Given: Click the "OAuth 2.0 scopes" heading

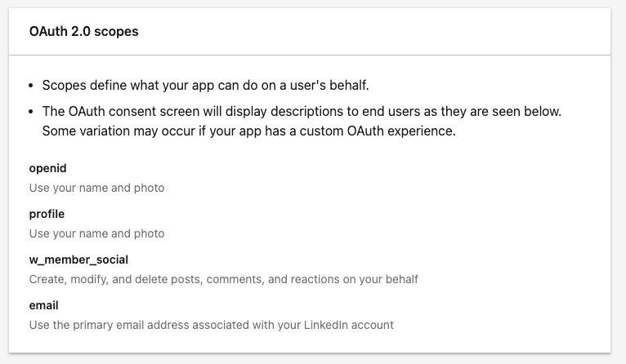Looking at the screenshot, I should [84, 32].
